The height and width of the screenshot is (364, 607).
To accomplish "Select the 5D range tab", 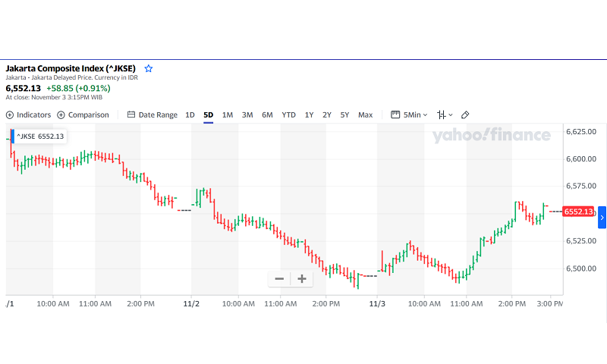I will coord(208,115).
